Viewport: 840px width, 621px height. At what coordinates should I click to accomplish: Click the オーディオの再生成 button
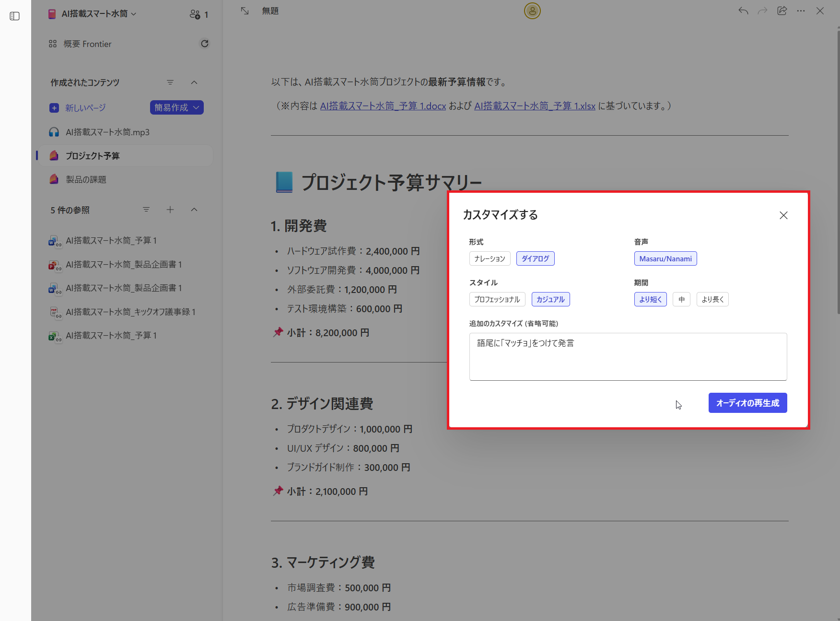pyautogui.click(x=747, y=403)
